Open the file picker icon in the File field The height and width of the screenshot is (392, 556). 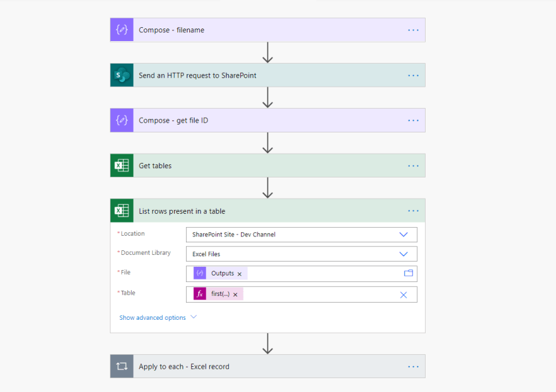pyautogui.click(x=409, y=273)
